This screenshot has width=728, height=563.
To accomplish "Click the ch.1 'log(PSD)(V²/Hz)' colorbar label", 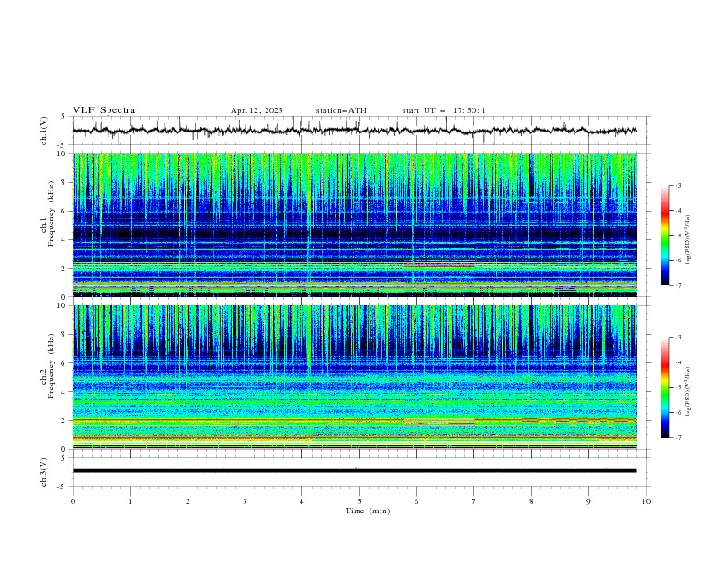I will pos(688,240).
